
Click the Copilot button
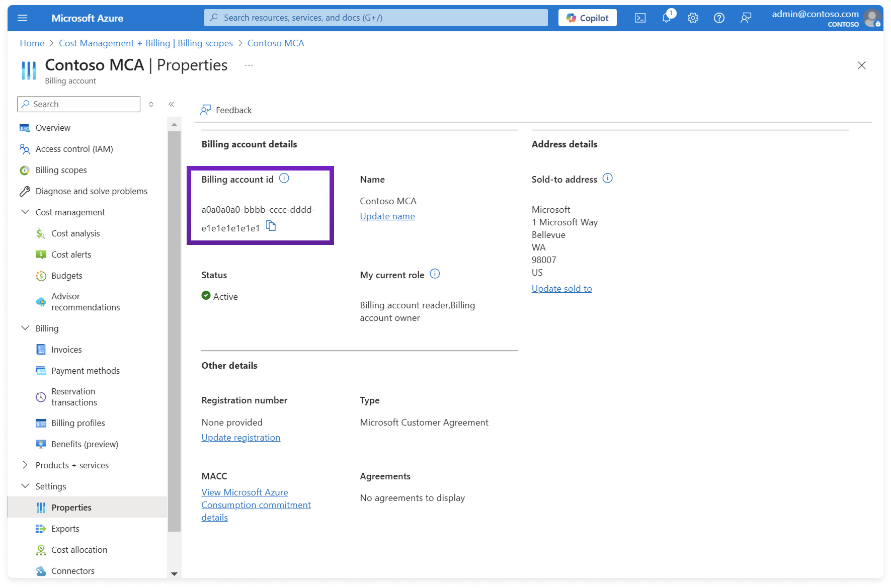[x=587, y=18]
